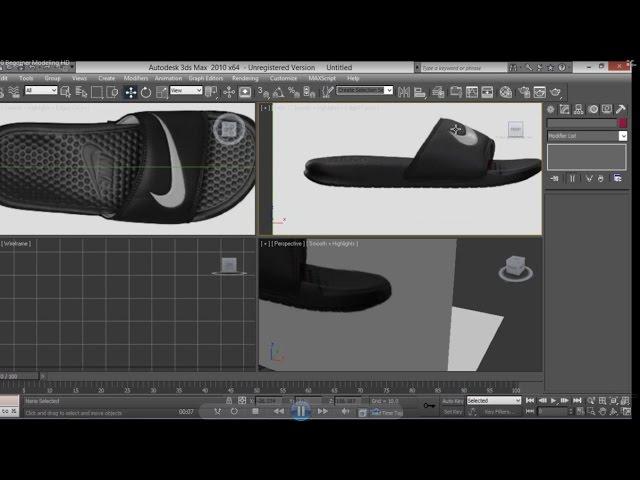Switch to the Create command panel tab
The height and width of the screenshot is (480, 640).
[551, 109]
